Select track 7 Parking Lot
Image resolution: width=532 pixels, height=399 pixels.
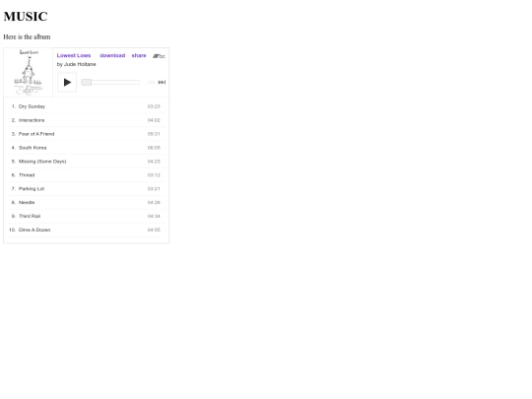point(87,188)
